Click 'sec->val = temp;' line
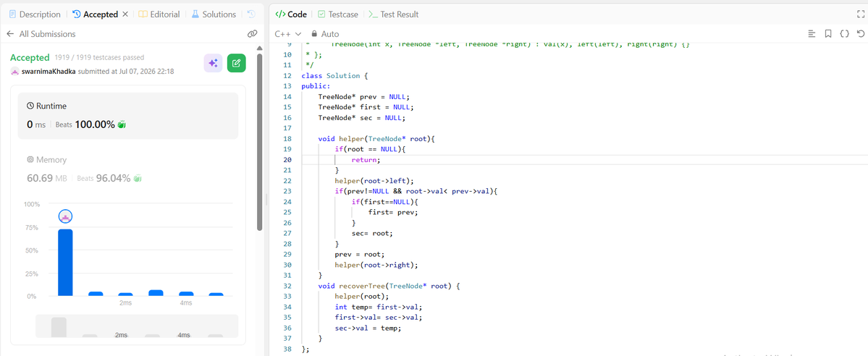Image resolution: width=868 pixels, height=356 pixels. pos(368,328)
